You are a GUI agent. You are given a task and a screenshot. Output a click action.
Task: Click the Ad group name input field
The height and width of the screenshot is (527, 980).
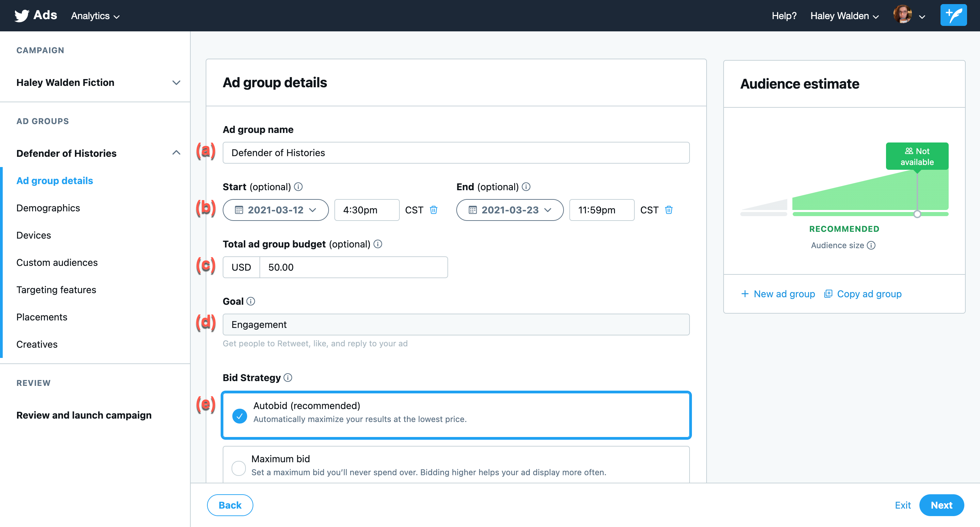(x=456, y=153)
